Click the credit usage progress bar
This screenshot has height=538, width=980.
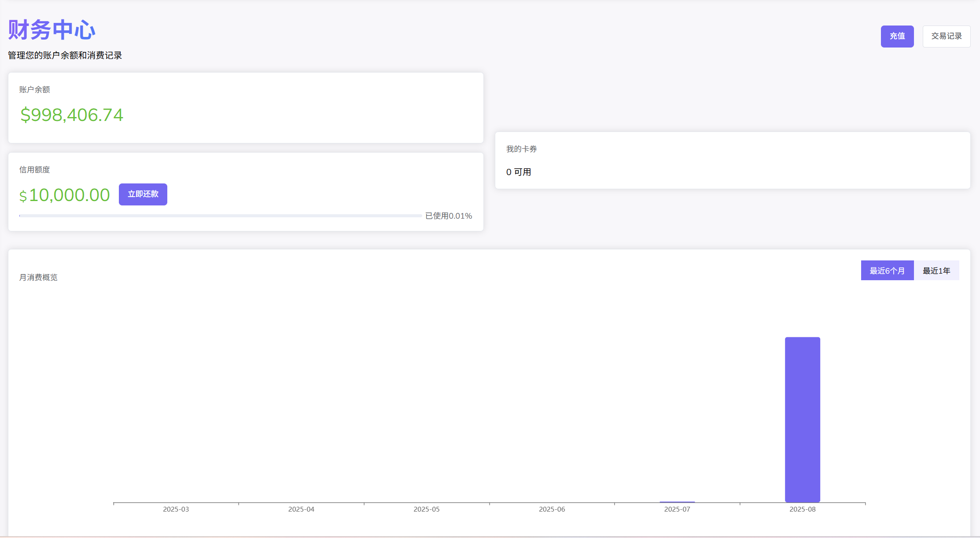pos(220,216)
